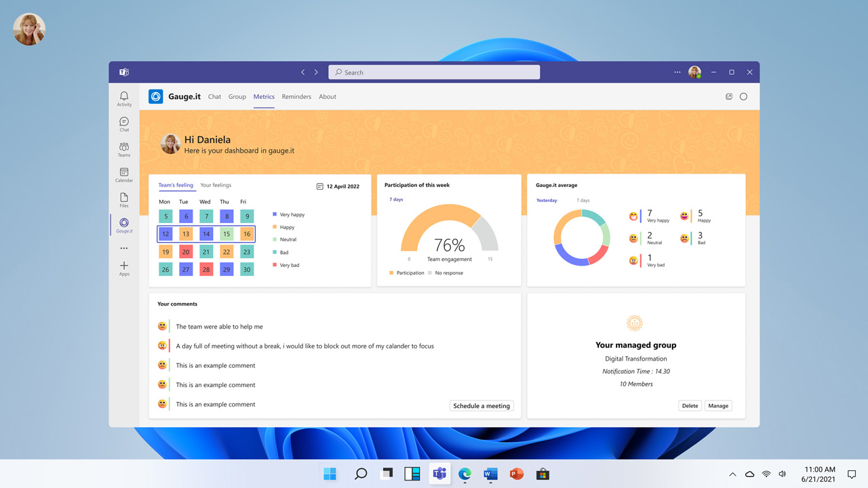Select the Team's feeling tab
This screenshot has height=488, width=868.
point(176,185)
